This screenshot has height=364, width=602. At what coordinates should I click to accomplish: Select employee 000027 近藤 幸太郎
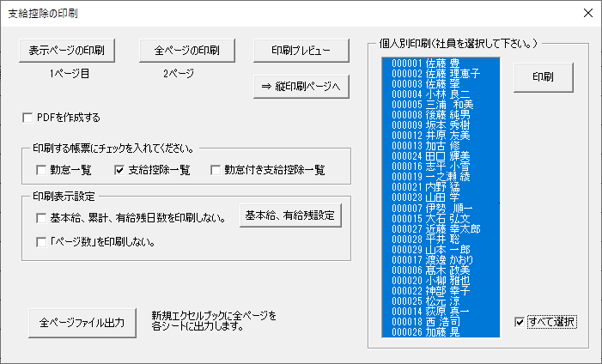[x=441, y=229]
